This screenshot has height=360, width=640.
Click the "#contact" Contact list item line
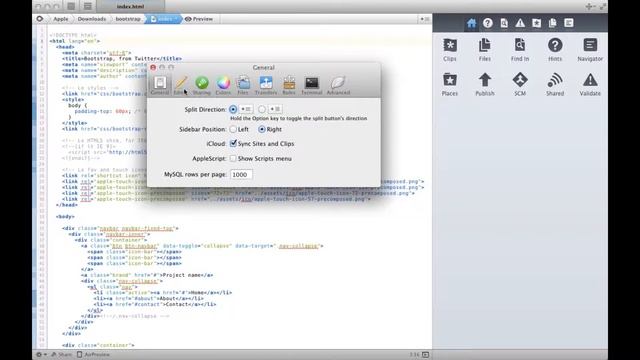(x=155, y=304)
